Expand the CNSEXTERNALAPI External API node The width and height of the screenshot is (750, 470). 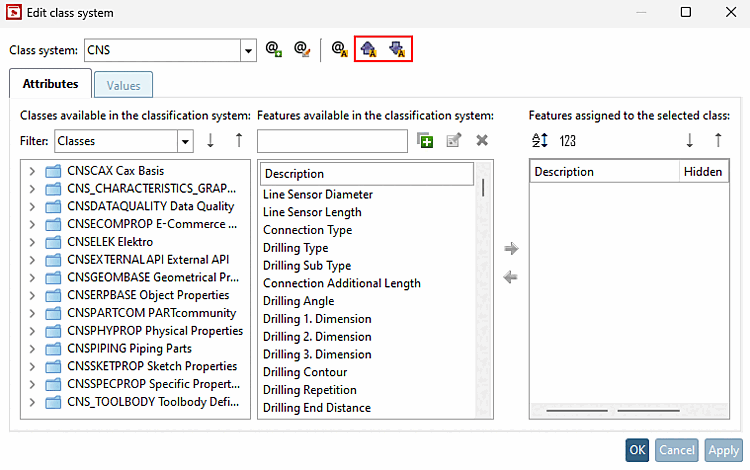tap(32, 260)
